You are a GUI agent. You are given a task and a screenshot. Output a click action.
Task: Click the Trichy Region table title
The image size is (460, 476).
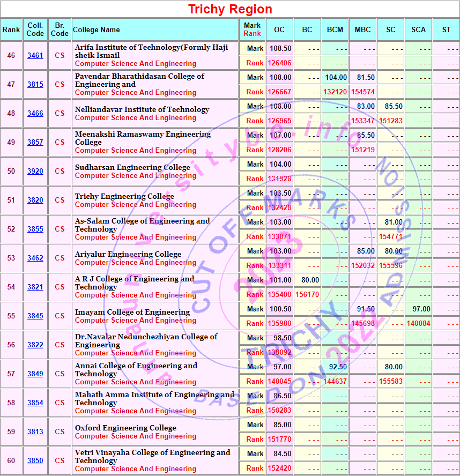click(230, 9)
